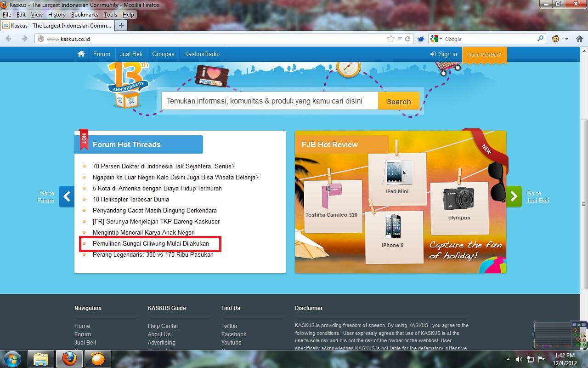Open Advertising link in KASKUS Guide
Screen dimensions: 588x368
[x=161, y=343]
